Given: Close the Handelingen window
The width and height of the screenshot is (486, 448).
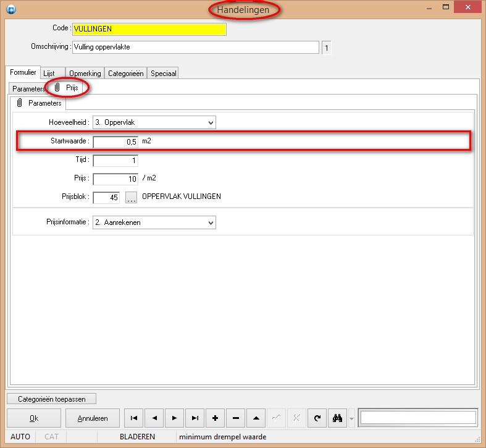Looking at the screenshot, I should coord(467,7).
